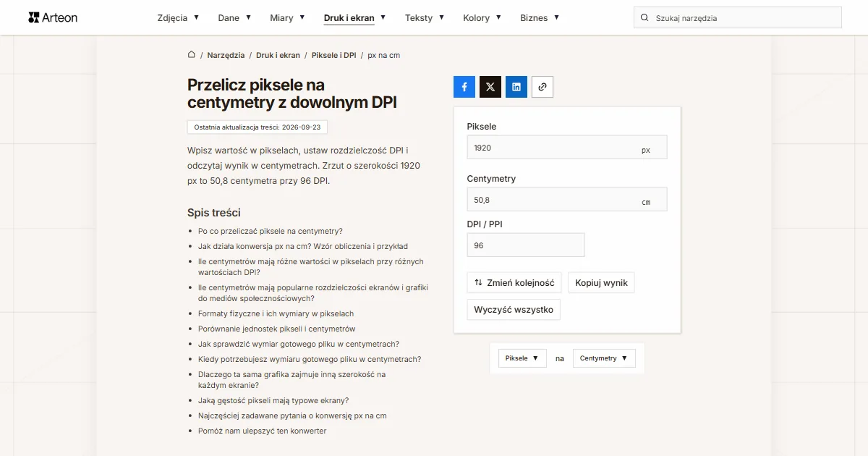This screenshot has height=456, width=868.
Task: Go to 'Porównanie jednostek pikseli i centymetrów'
Action: (x=277, y=329)
